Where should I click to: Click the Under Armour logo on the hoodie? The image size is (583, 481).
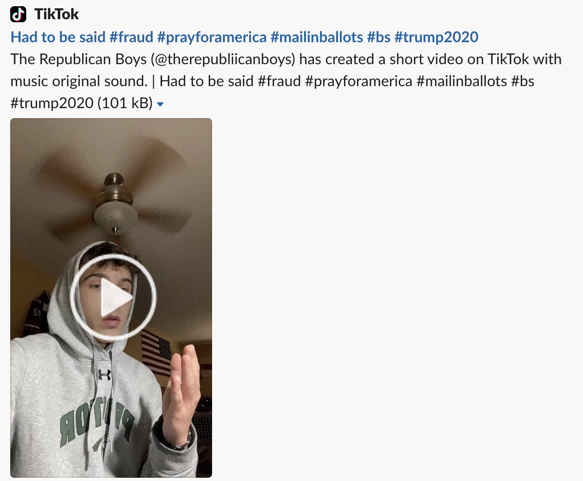click(104, 374)
